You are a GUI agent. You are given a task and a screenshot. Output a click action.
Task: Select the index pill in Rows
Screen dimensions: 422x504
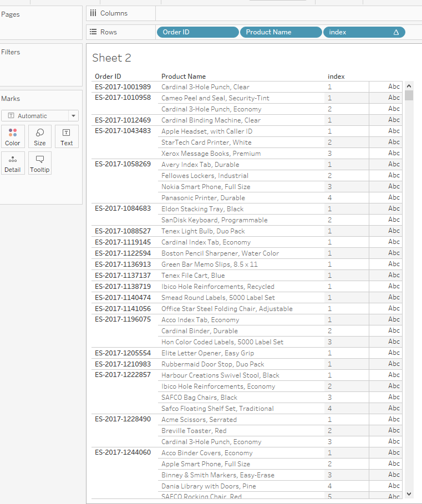click(364, 32)
